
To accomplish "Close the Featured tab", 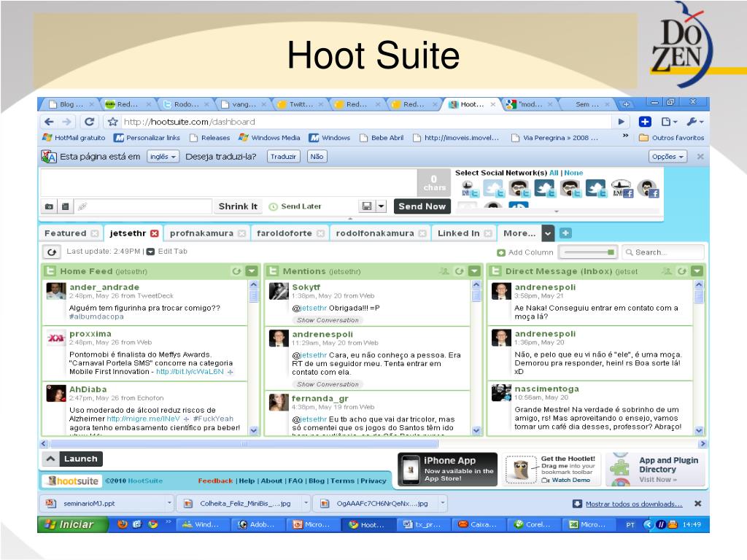I will click(95, 233).
